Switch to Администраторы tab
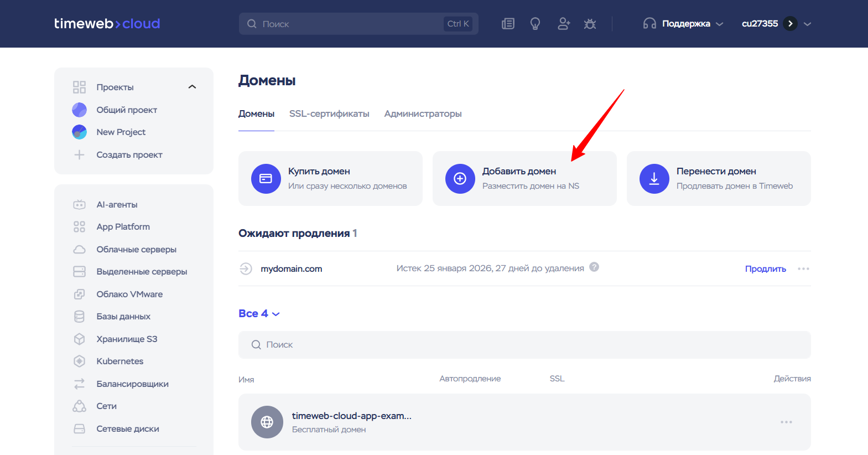 click(x=423, y=114)
